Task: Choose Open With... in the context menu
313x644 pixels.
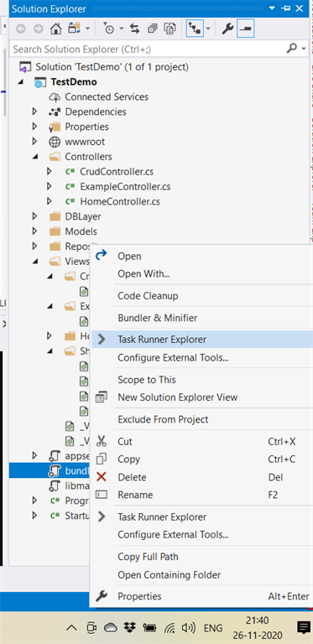Action: [143, 273]
